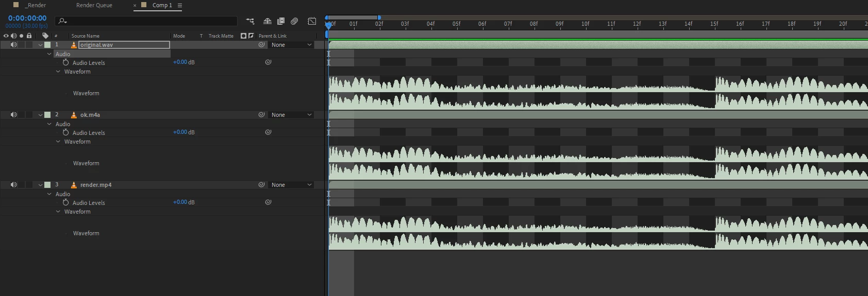Click the Solo column header icon

[x=21, y=36]
